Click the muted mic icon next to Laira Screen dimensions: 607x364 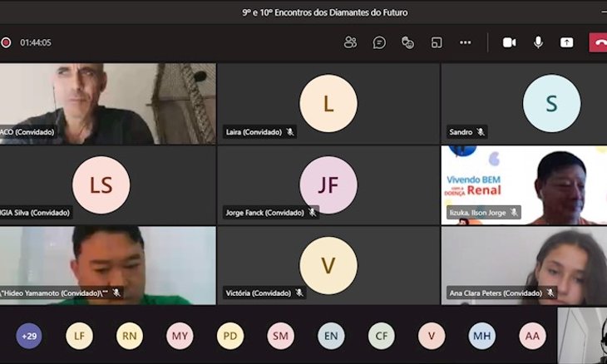pos(290,132)
